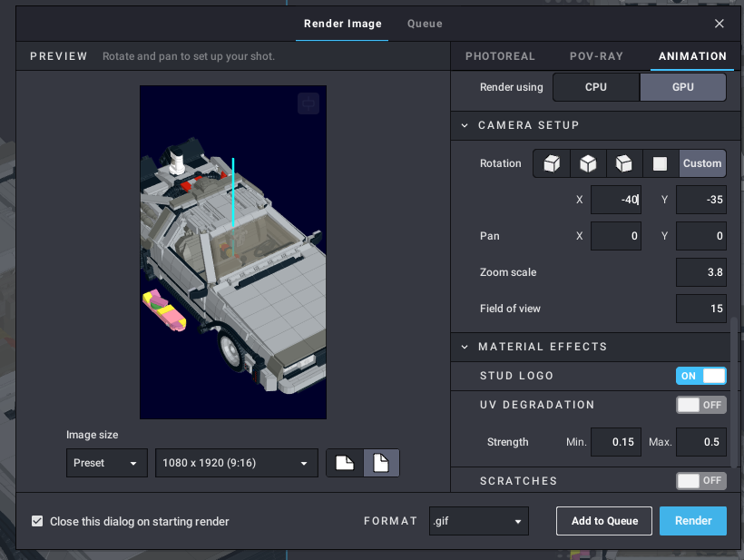Viewport: 744px width, 560px height.
Task: Click the Render button
Action: [x=693, y=521]
